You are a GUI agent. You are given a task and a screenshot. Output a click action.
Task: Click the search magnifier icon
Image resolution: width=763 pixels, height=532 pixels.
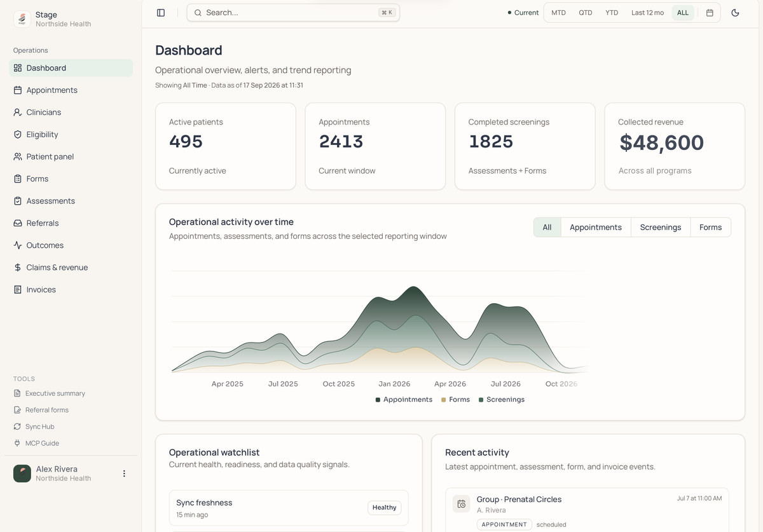[198, 13]
